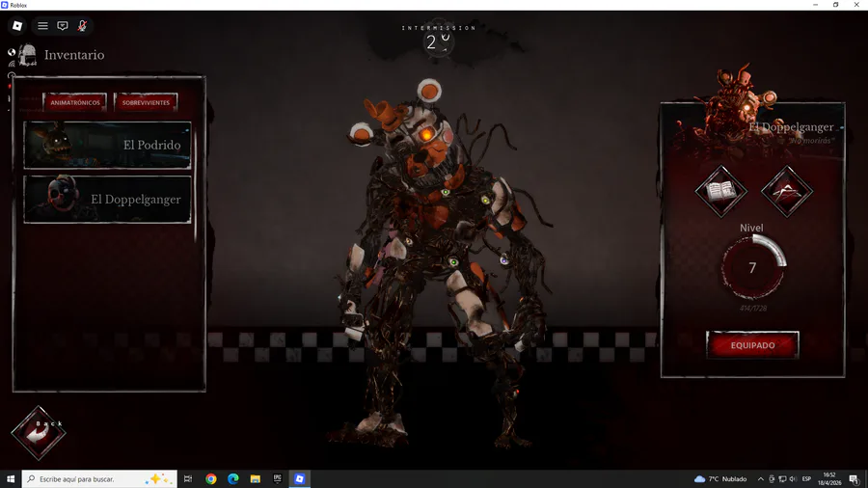Click the Nivel label
The height and width of the screenshot is (488, 868).
coord(751,228)
